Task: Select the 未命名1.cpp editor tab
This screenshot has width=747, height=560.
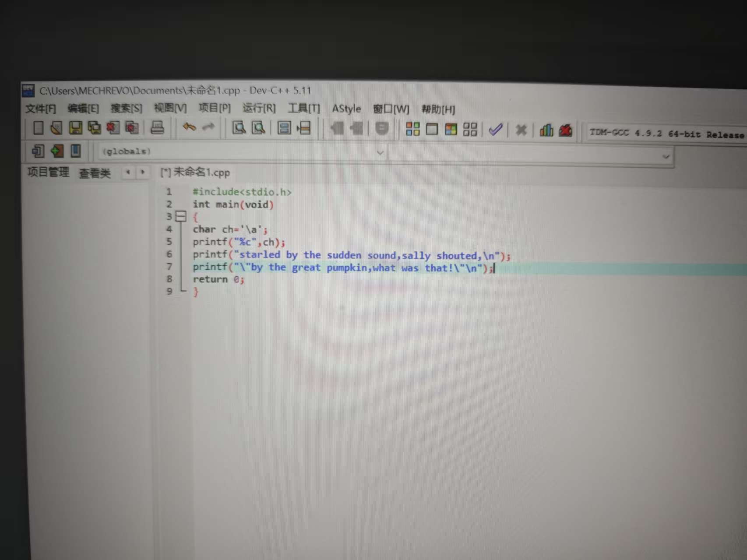Action: (x=195, y=172)
